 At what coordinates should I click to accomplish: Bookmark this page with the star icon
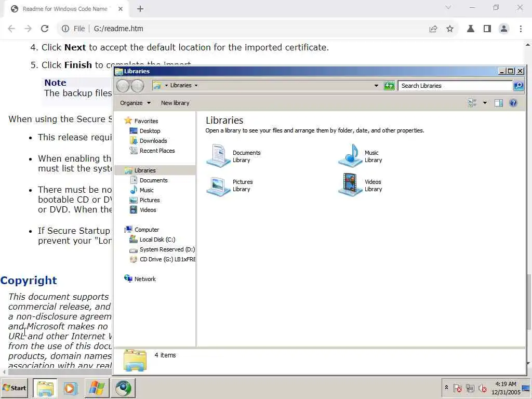click(450, 29)
